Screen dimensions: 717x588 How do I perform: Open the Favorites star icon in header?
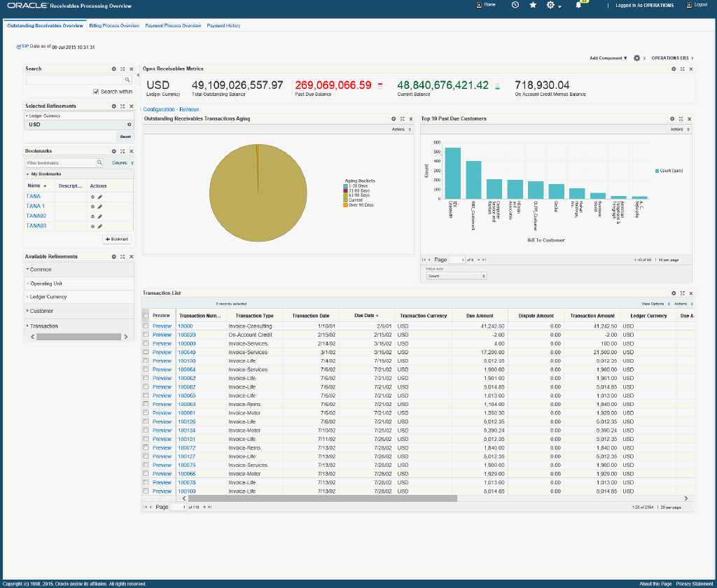click(x=533, y=5)
